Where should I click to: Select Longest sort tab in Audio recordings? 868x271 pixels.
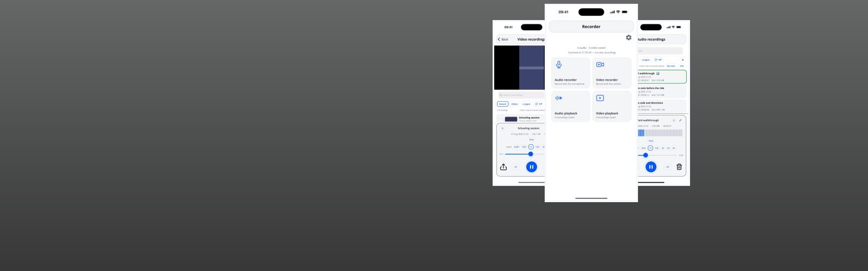[x=646, y=60]
